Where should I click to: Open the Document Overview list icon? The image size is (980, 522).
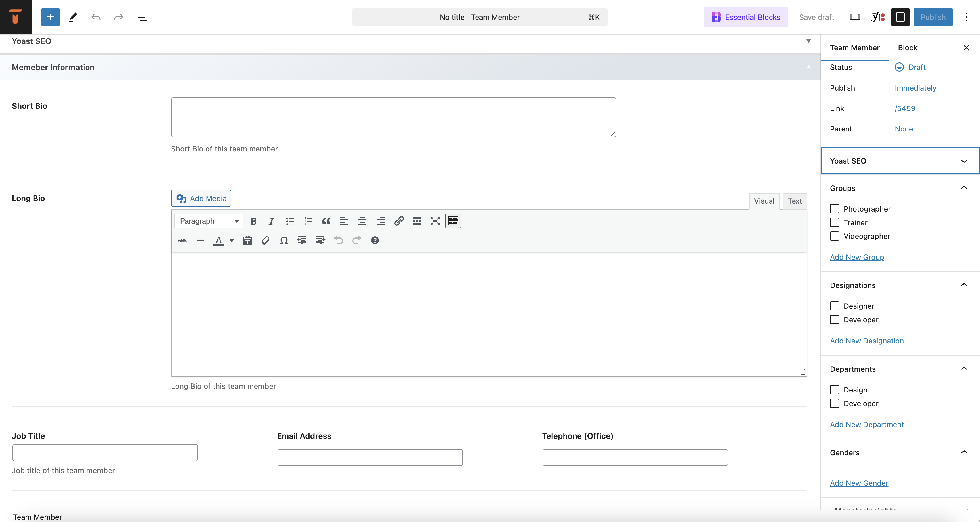pos(141,17)
